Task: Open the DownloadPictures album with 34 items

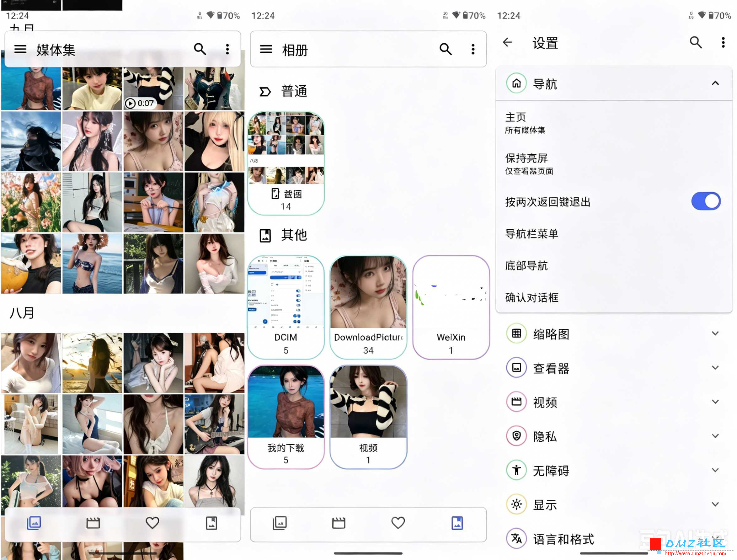Action: (368, 307)
